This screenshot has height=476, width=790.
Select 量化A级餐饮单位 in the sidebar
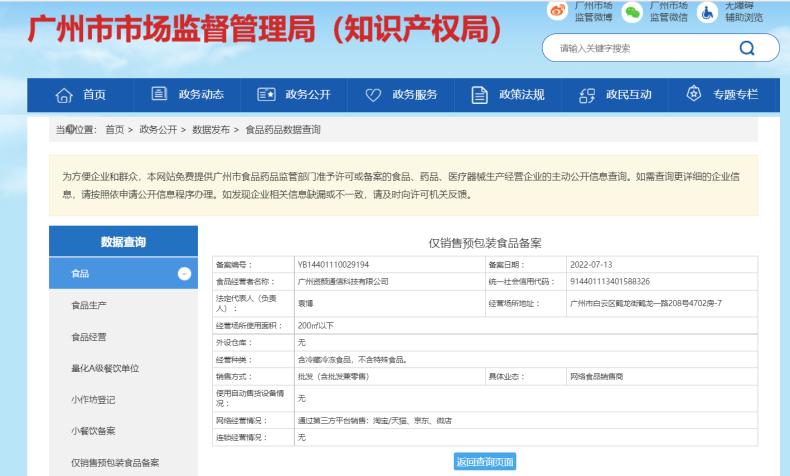105,368
